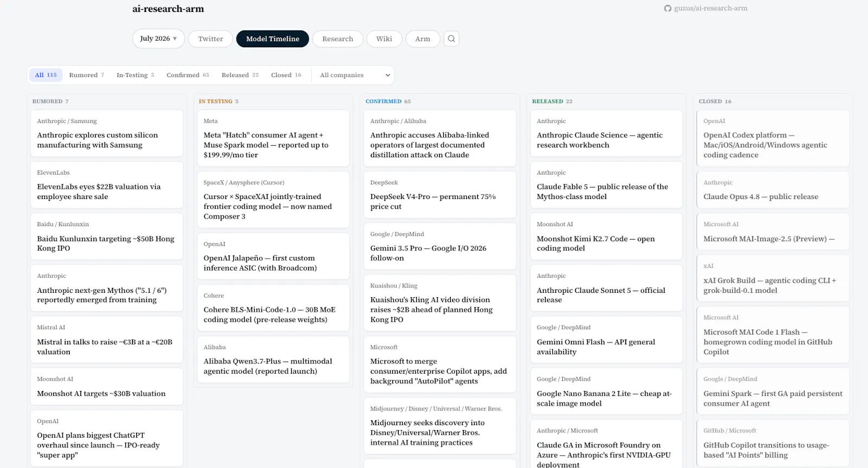Filter by Closed status

click(x=286, y=75)
